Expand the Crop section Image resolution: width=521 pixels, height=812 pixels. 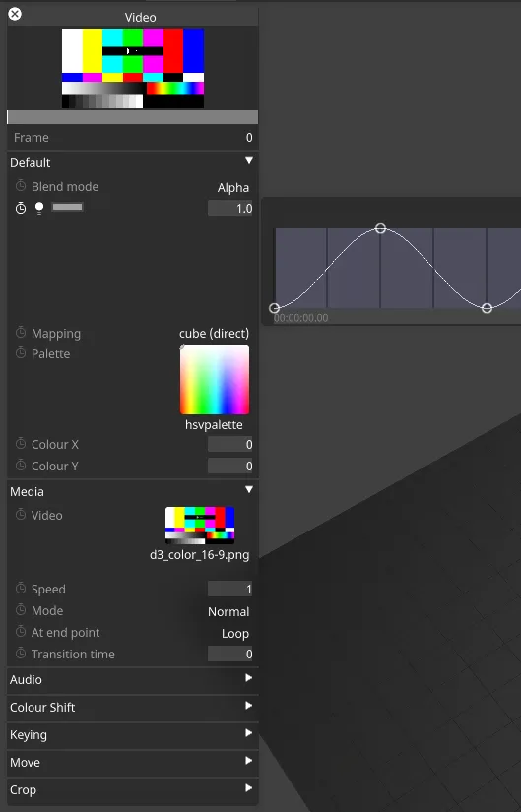click(249, 788)
